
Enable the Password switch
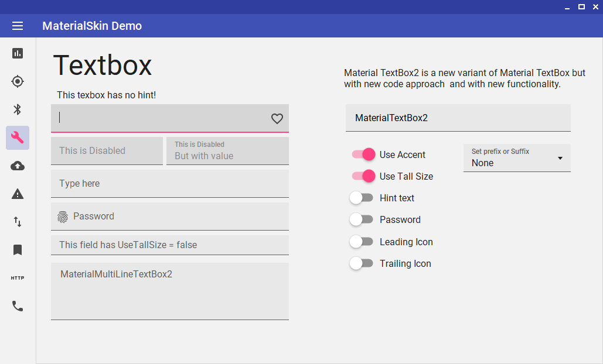point(361,219)
